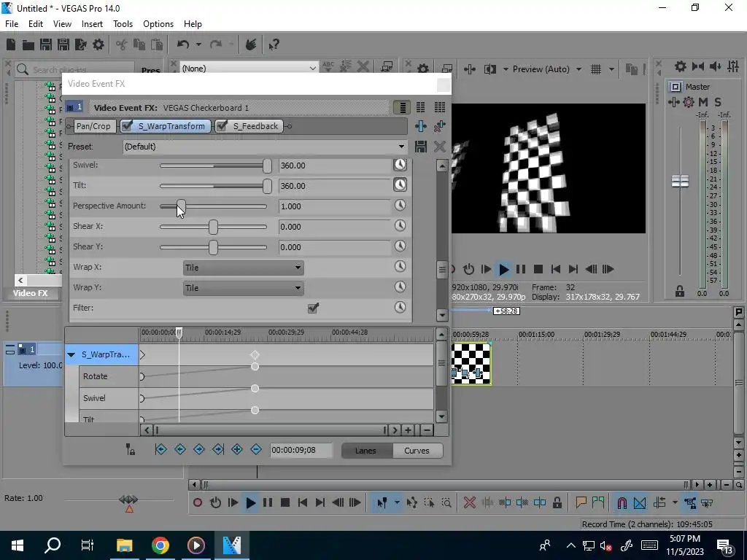Image resolution: width=747 pixels, height=560 pixels.
Task: Click the Undo arrow in toolbar
Action: tap(183, 44)
